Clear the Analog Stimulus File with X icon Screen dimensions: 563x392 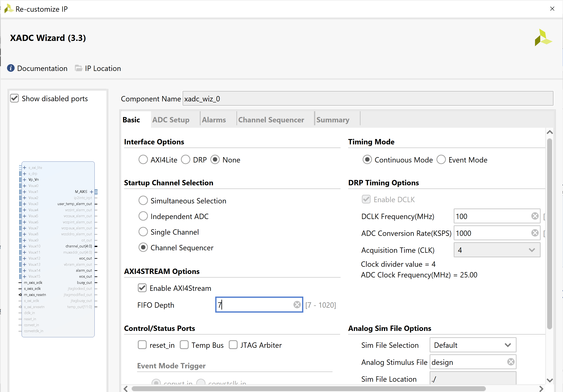511,362
